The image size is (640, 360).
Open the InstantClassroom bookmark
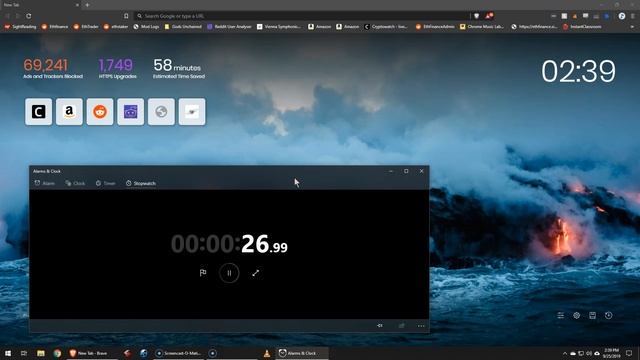tap(582, 27)
